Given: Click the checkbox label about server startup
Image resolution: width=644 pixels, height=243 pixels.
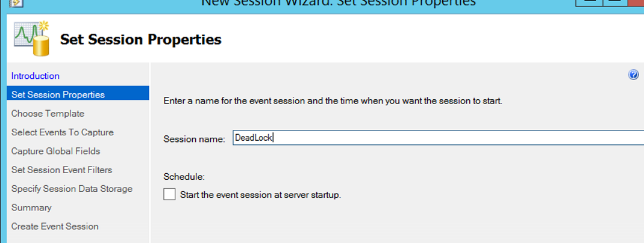Looking at the screenshot, I should click(x=260, y=195).
